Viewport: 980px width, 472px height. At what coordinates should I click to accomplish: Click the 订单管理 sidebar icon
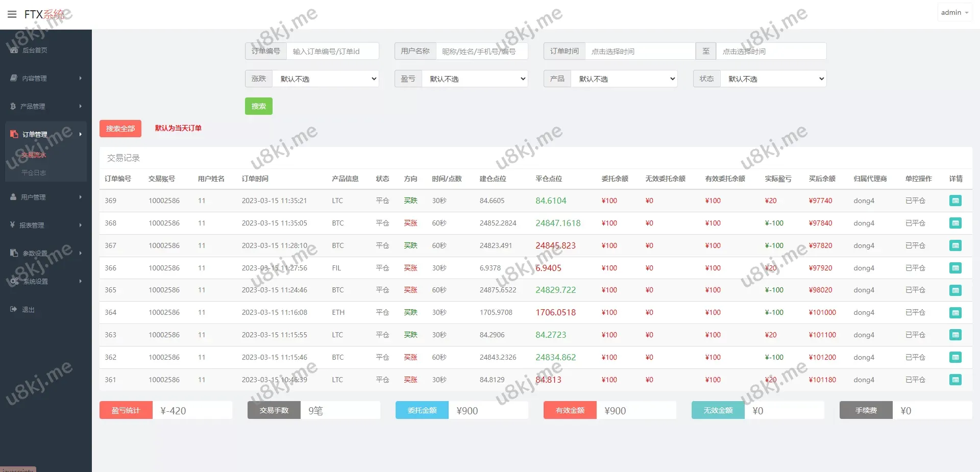14,134
